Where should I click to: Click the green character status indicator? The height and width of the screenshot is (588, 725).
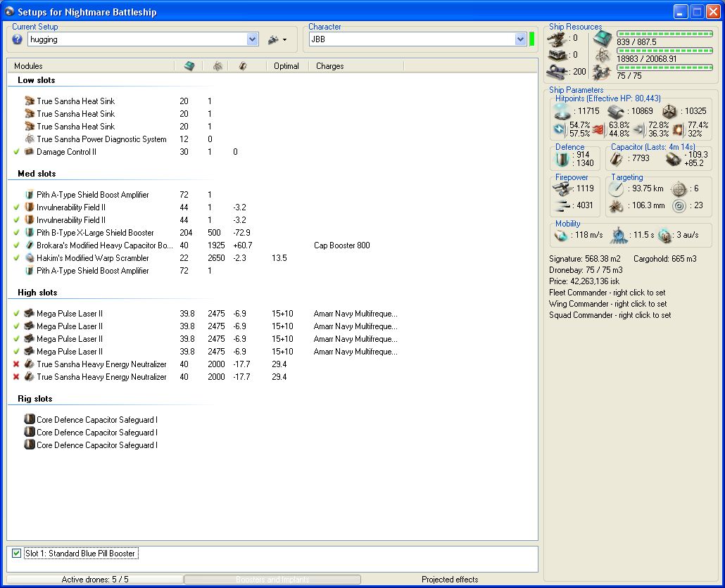(531, 39)
